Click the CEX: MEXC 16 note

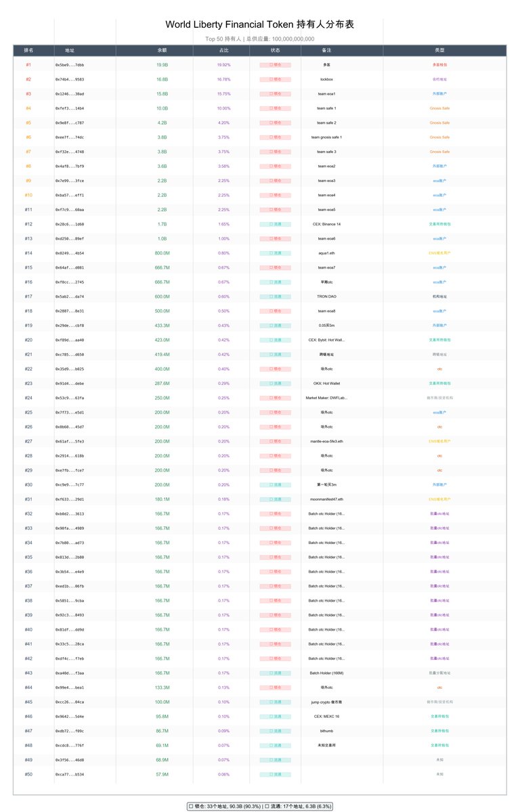click(327, 716)
